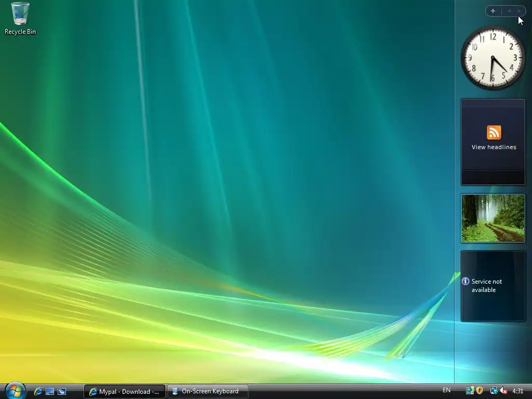Open the network connection tray icon
Screen dimensions: 532x399
point(494,391)
